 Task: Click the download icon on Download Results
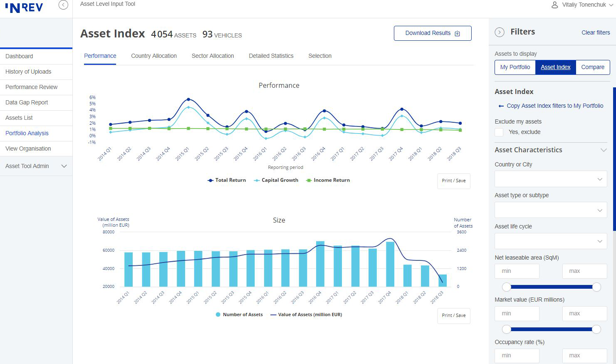point(458,33)
